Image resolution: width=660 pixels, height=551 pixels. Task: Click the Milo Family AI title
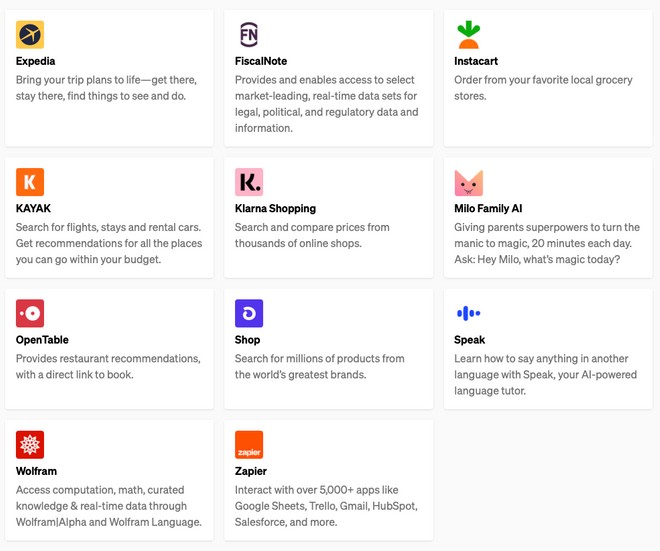click(488, 208)
